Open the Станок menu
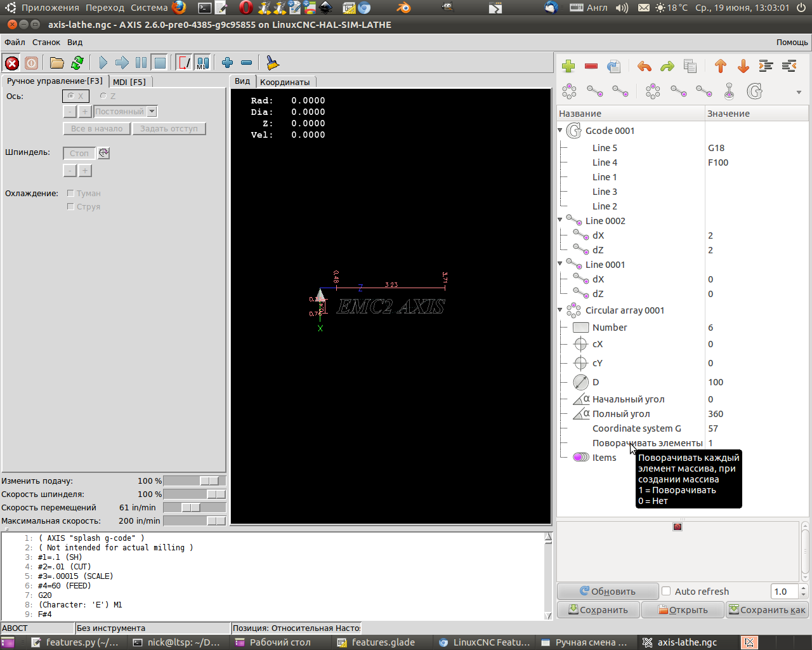Image resolution: width=812 pixels, height=650 pixels. pyautogui.click(x=46, y=42)
